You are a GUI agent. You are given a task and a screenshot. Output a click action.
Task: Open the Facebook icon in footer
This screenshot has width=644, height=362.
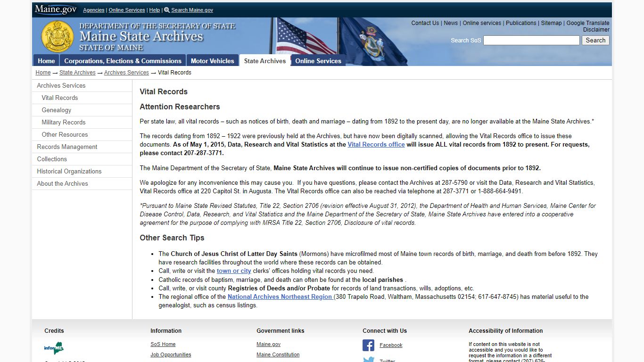pos(368,345)
